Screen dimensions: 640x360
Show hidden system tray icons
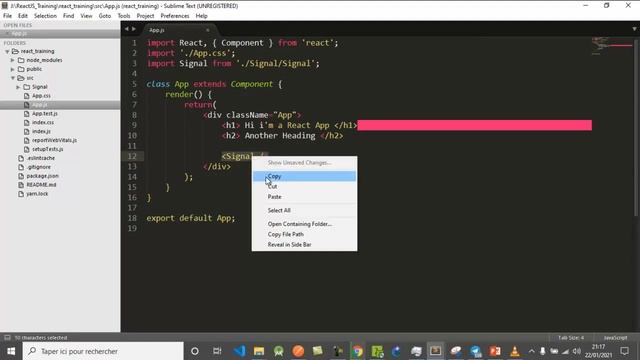coord(531,351)
